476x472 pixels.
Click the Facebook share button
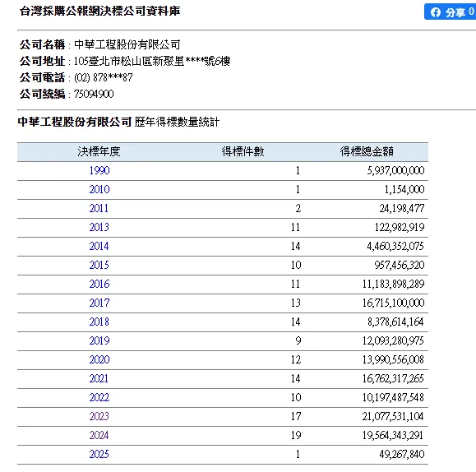(x=450, y=12)
